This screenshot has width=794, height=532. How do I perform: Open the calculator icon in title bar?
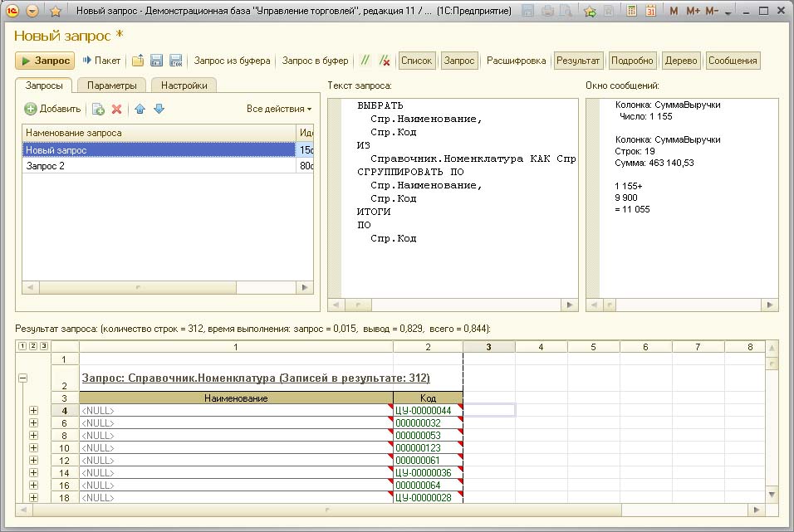(632, 12)
